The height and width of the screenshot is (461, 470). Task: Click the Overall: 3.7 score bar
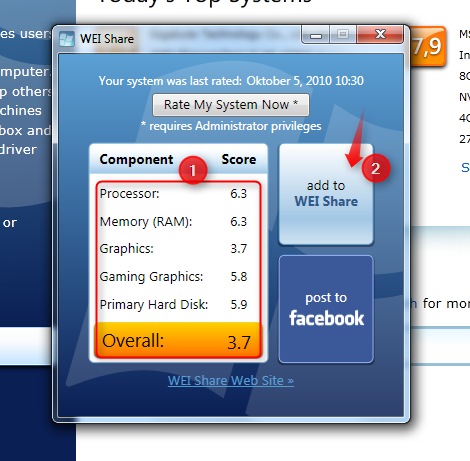point(178,340)
